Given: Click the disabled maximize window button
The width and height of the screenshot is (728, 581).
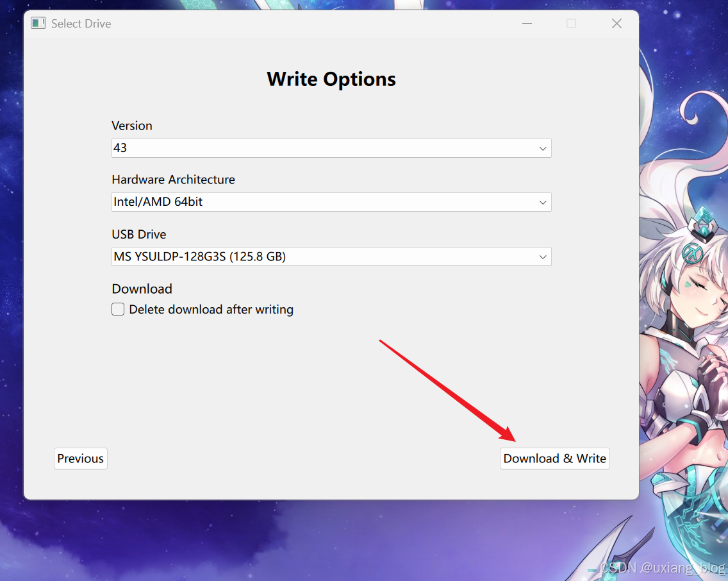Looking at the screenshot, I should 572,24.
